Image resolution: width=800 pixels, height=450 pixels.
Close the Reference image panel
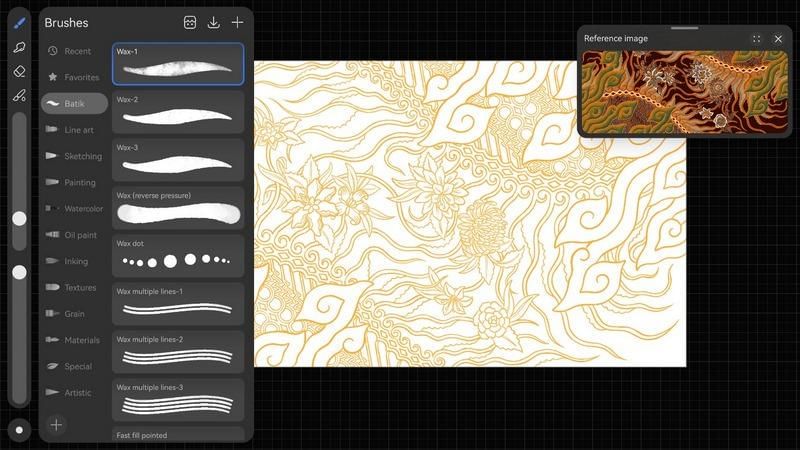click(x=778, y=39)
